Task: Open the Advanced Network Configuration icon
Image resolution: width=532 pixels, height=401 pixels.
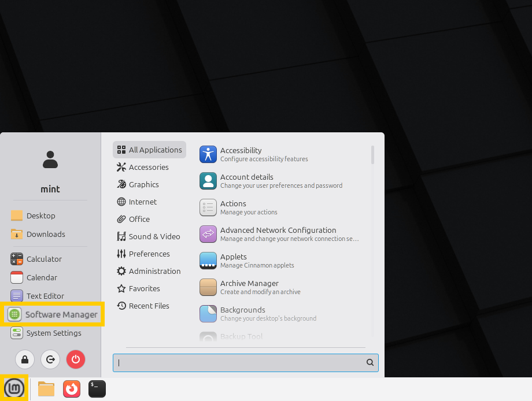Action: (x=208, y=234)
